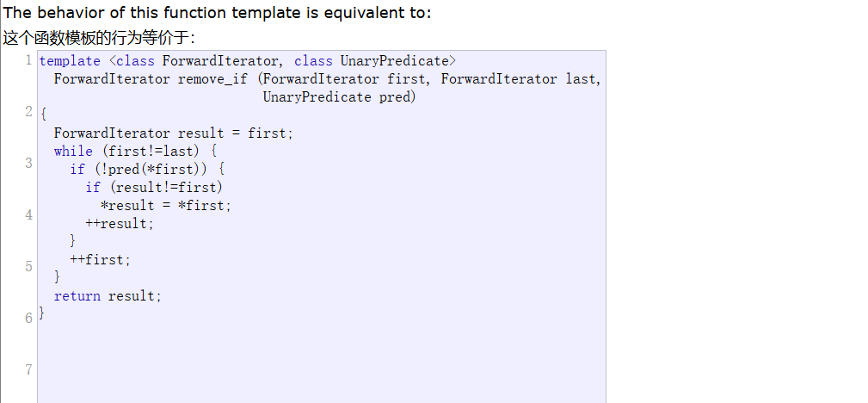
Task: Click the 'while' keyword in the loop
Action: [73, 151]
